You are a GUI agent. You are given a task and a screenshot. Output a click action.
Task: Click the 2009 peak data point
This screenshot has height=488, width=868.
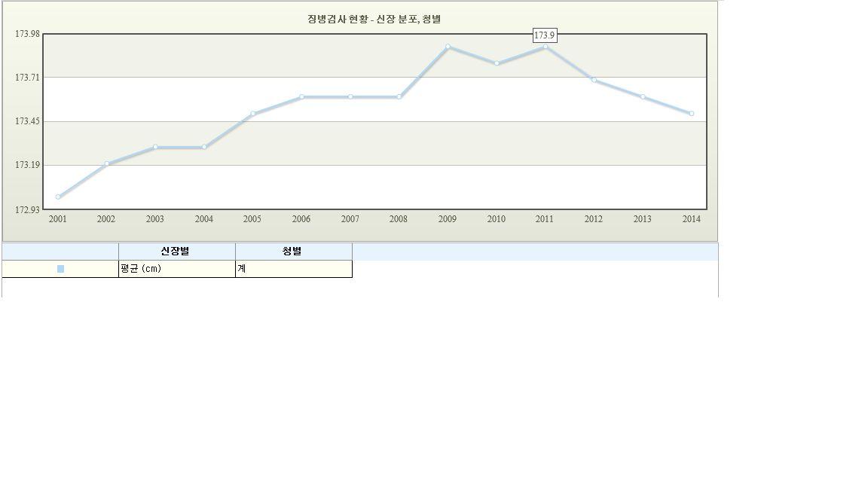click(448, 47)
